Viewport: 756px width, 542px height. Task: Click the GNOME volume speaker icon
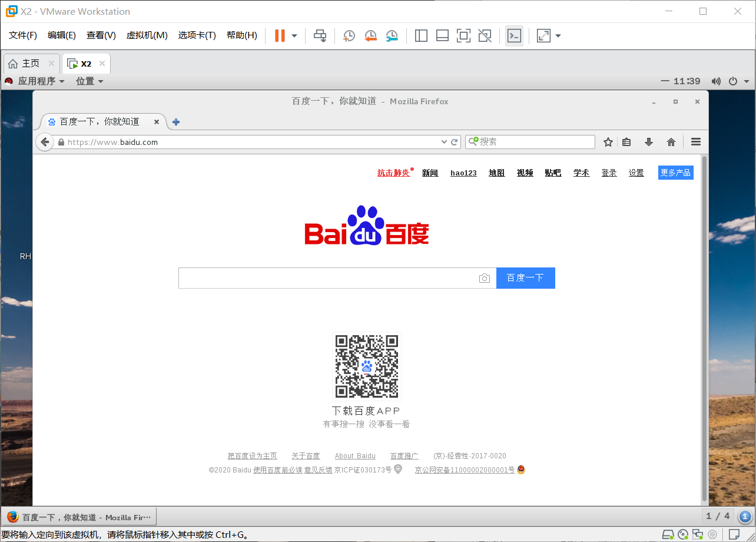tap(716, 81)
